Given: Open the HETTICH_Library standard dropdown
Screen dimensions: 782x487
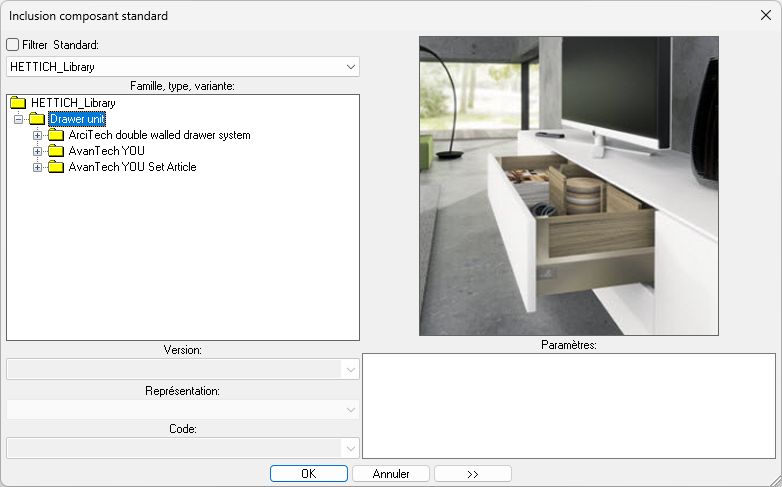Looking at the screenshot, I should click(x=350, y=67).
